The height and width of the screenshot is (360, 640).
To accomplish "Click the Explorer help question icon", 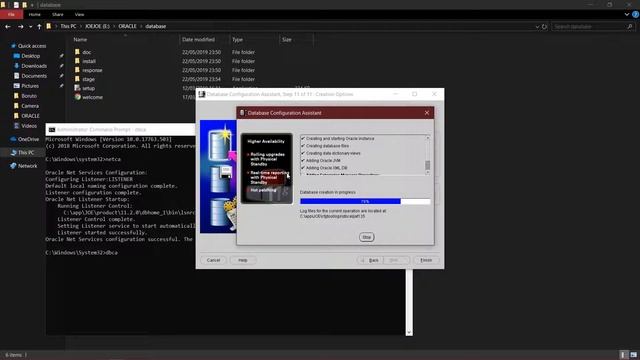I will click(636, 14).
